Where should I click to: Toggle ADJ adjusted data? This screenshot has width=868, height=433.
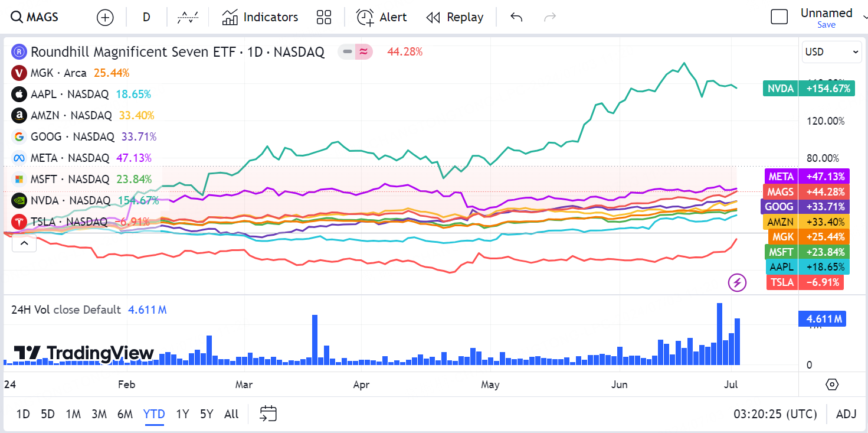pos(846,414)
